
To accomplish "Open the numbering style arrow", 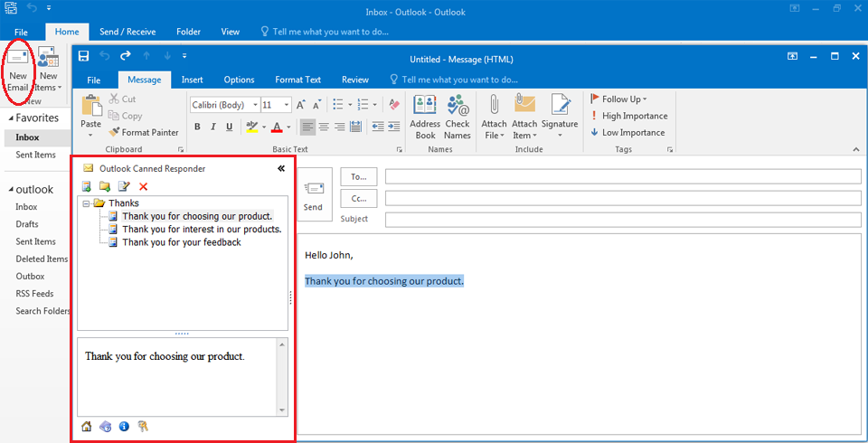I will click(374, 105).
